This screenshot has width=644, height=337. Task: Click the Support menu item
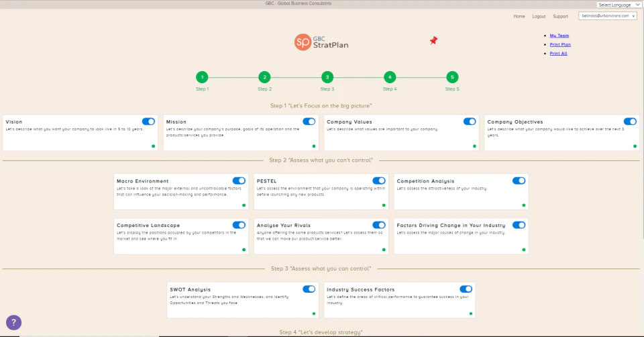560,16
